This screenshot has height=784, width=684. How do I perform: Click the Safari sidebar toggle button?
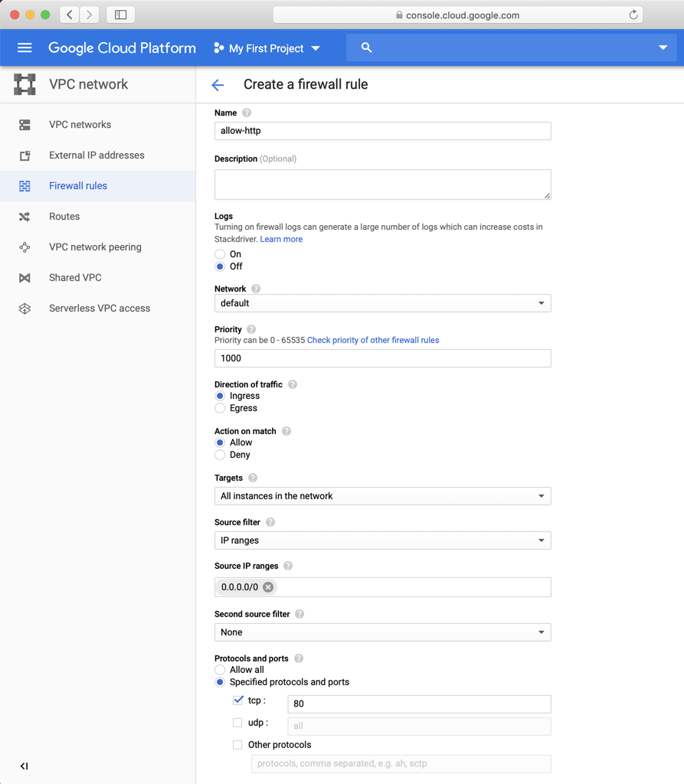121,15
